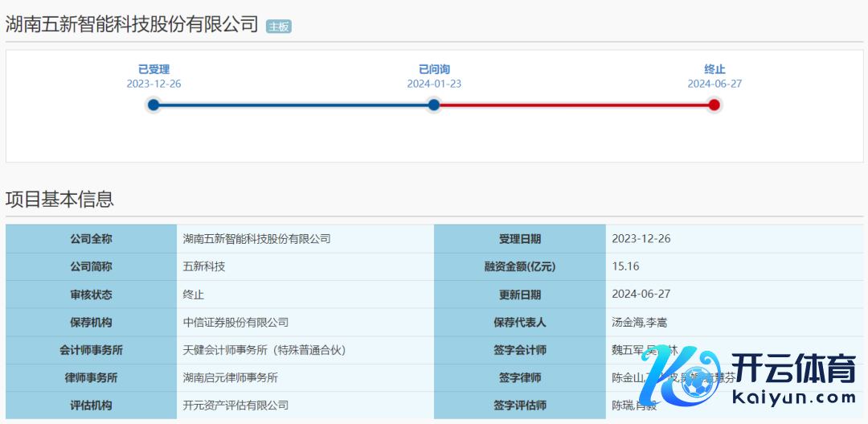Click the 项目基本信息 section heading
Screen dimensions: 868x424
[x=59, y=199]
